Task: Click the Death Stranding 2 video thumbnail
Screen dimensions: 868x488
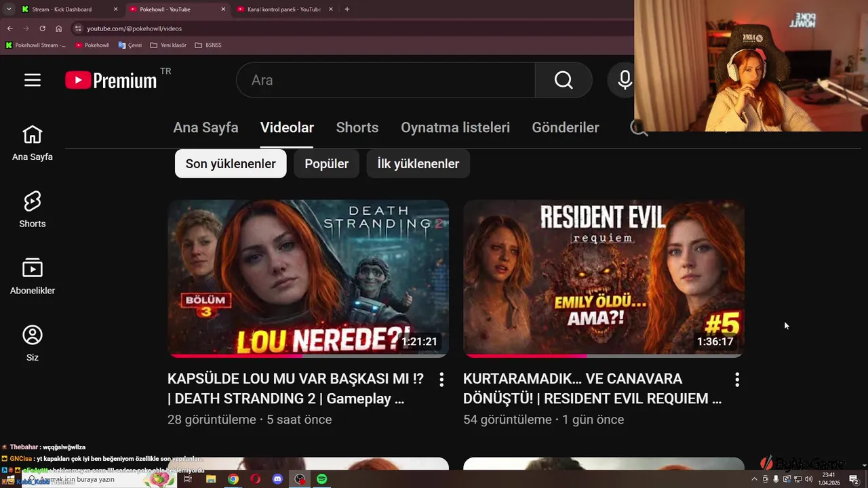Action: pos(308,279)
